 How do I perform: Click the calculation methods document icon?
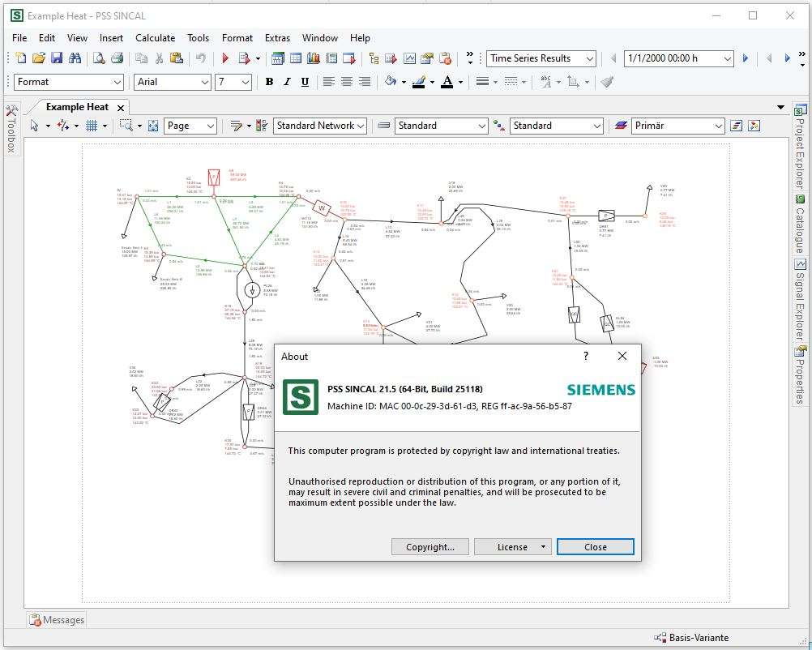[x=244, y=58]
